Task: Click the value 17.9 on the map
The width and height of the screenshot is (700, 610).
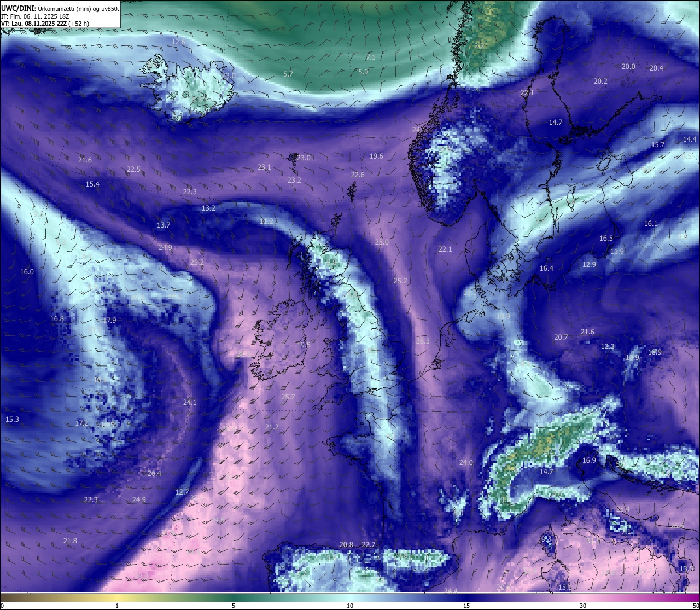Action: (109, 321)
